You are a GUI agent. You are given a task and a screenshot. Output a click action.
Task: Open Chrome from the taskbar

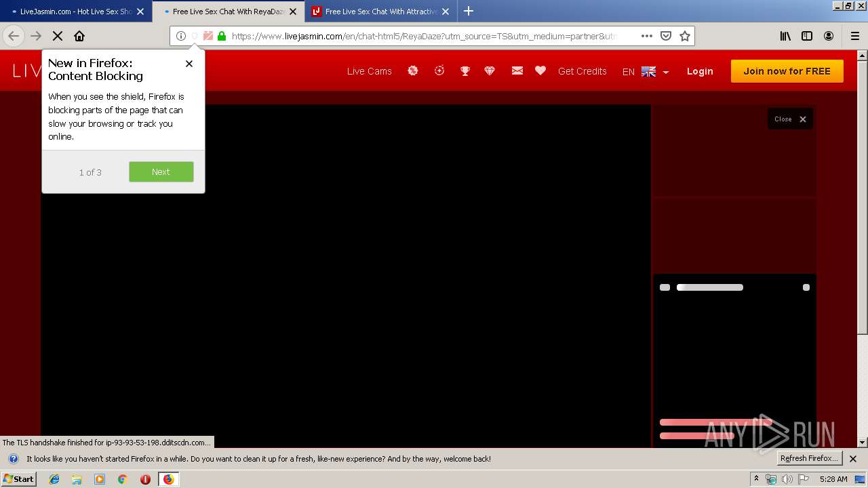pos(123,479)
